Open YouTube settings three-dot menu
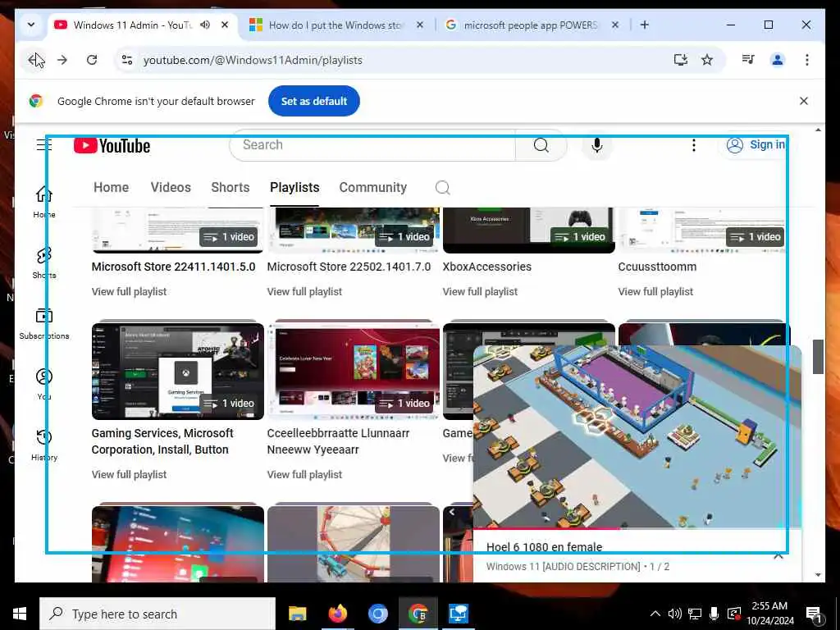This screenshot has height=630, width=840. (694, 145)
